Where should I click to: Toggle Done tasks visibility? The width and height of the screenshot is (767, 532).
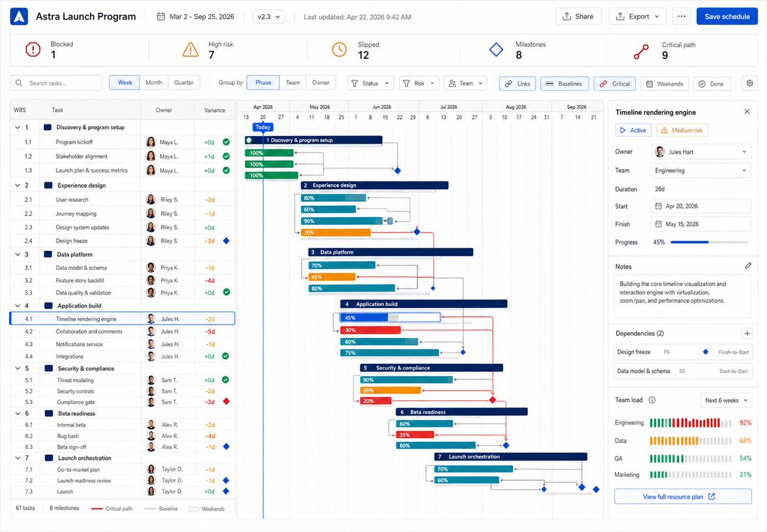[711, 83]
